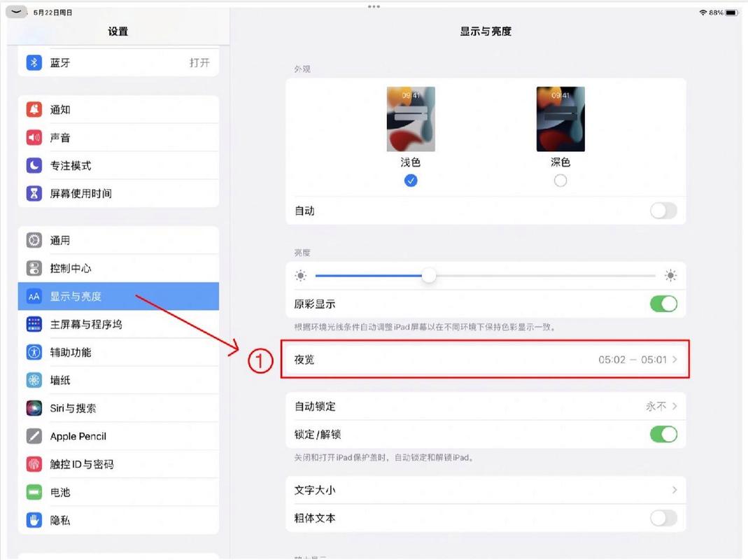Tap the 永不 auto-lock value

656,406
